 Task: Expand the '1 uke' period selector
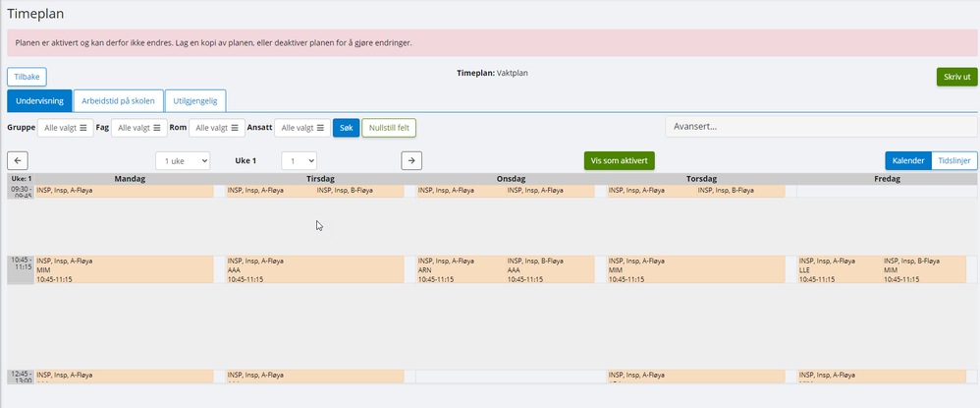(183, 161)
